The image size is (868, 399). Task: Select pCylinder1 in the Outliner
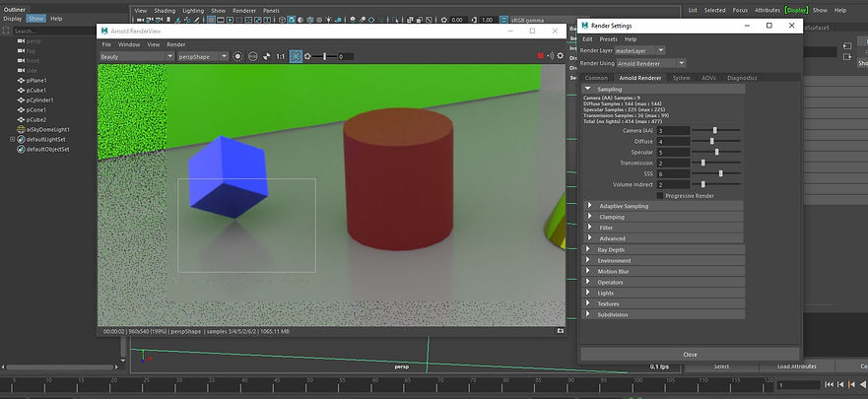point(39,100)
